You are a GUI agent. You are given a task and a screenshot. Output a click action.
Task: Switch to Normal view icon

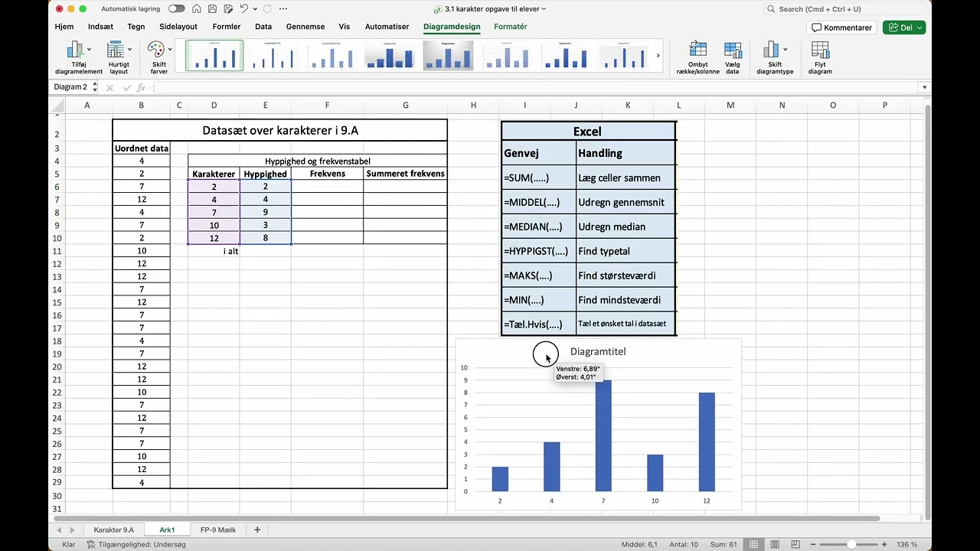[754, 544]
